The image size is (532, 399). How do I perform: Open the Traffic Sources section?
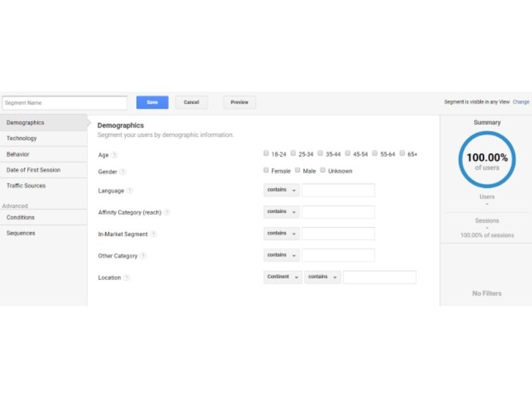[x=26, y=186]
